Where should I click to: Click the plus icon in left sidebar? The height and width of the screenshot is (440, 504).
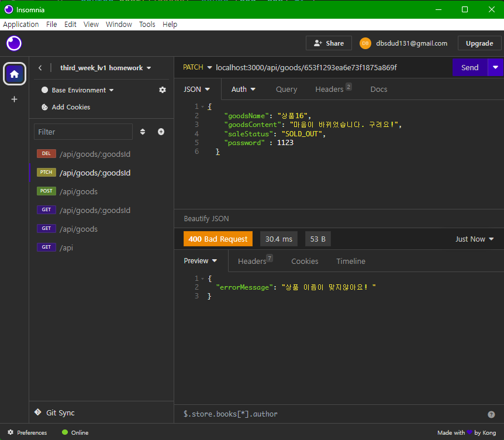pos(14,99)
